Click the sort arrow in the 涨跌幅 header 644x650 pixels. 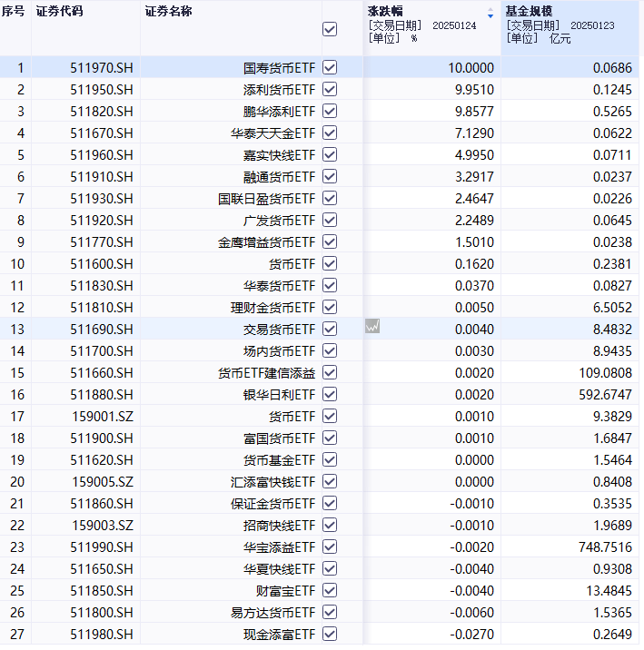point(490,14)
